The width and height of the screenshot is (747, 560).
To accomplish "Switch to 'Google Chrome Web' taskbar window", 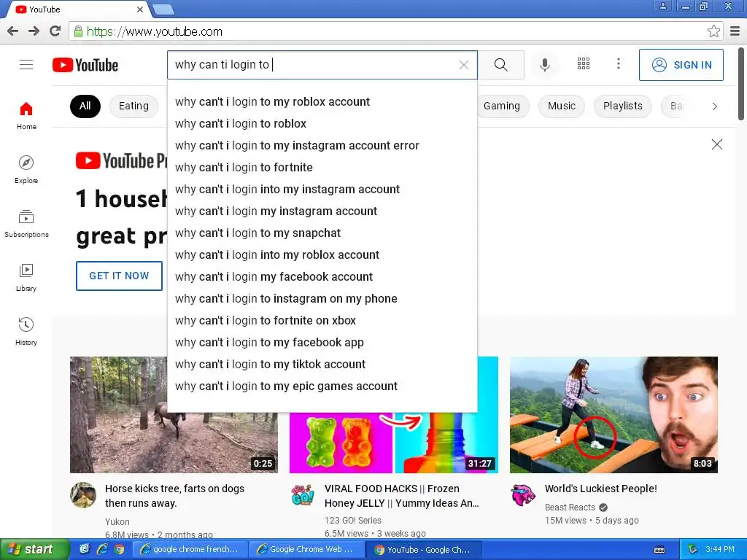I will [x=307, y=550].
